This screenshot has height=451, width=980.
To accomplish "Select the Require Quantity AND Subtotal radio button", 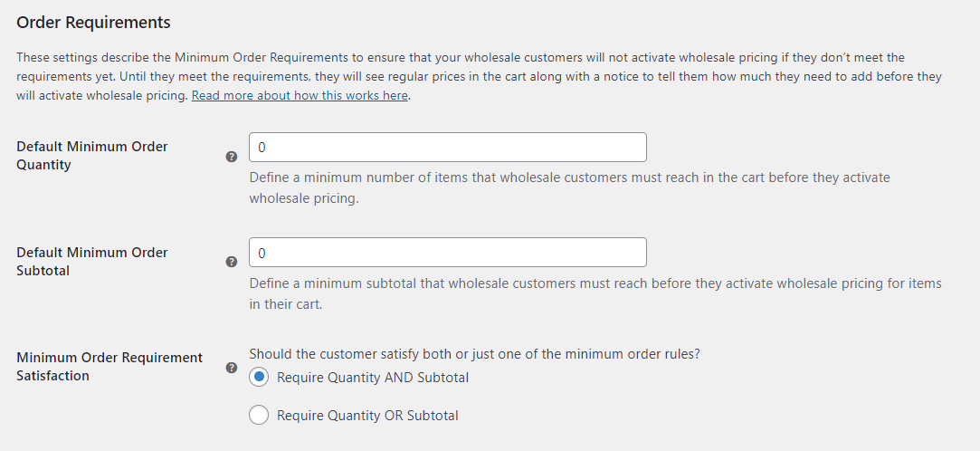I will coord(259,377).
